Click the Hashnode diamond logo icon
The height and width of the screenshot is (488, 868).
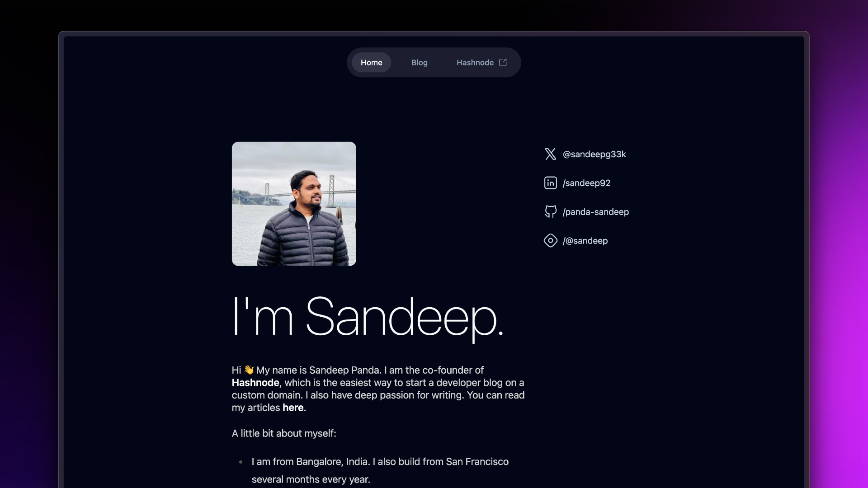pos(550,240)
